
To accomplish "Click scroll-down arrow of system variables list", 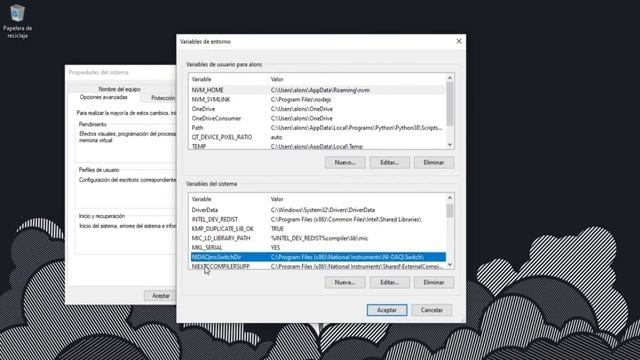I will (450, 264).
